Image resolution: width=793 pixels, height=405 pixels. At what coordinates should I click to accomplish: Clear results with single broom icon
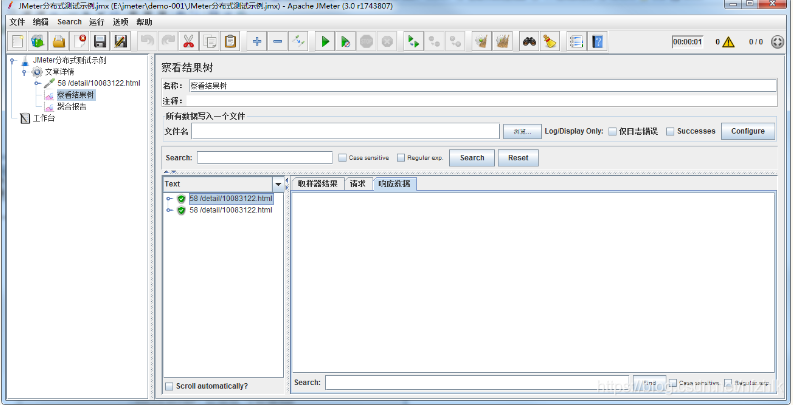(x=482, y=41)
